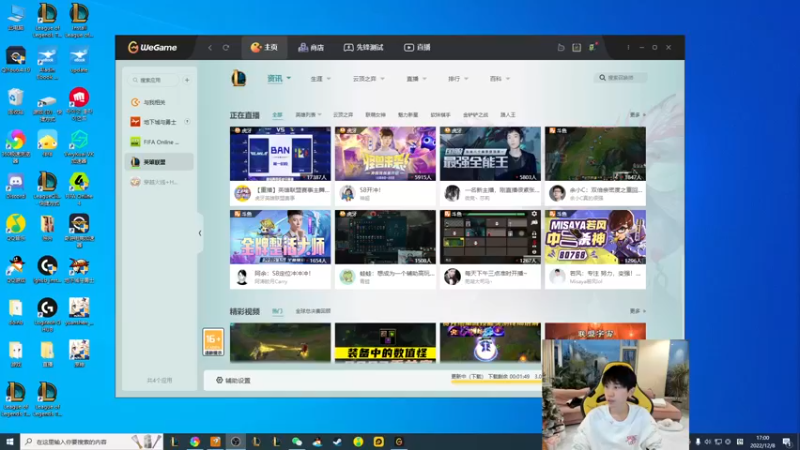Select 英雄联盟 in the sidebar
The width and height of the screenshot is (800, 450).
pos(159,162)
